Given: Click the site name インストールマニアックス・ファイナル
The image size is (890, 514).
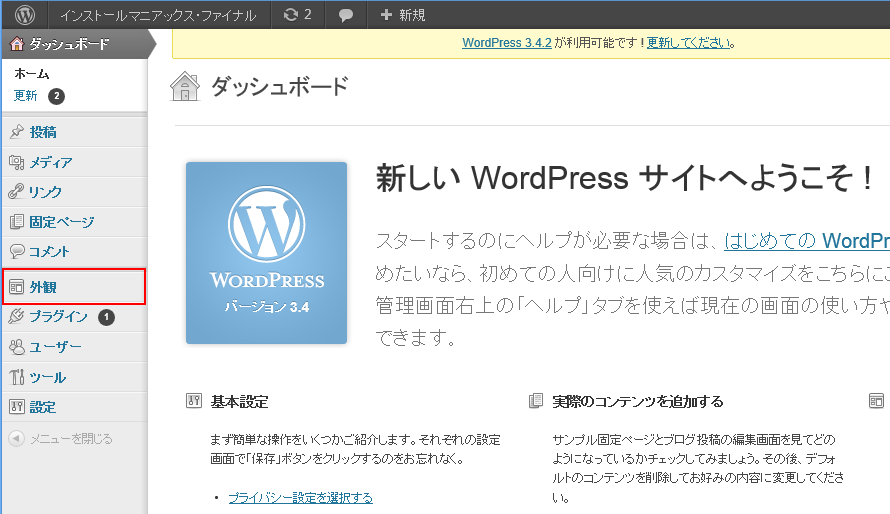Looking at the screenshot, I should [158, 15].
